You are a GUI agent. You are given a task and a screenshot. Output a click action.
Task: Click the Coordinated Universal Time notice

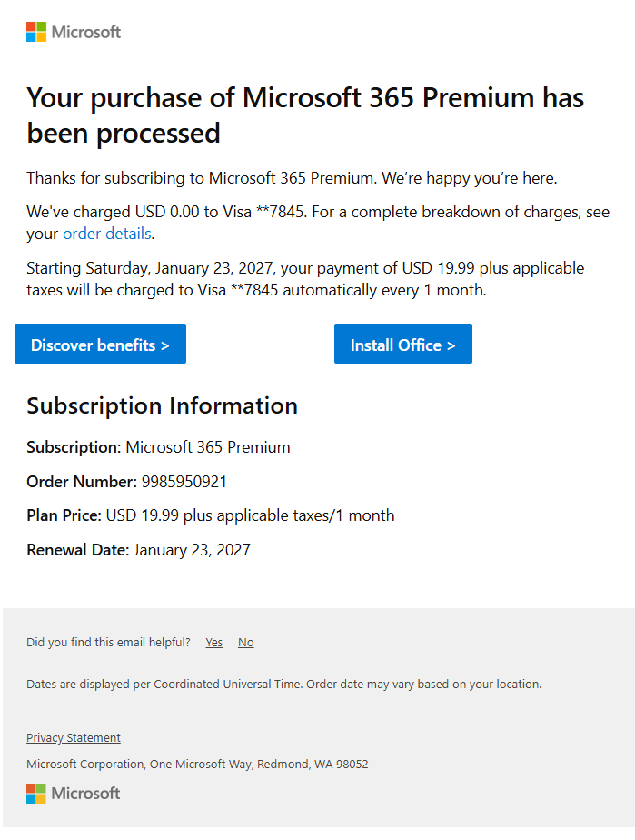click(x=283, y=684)
